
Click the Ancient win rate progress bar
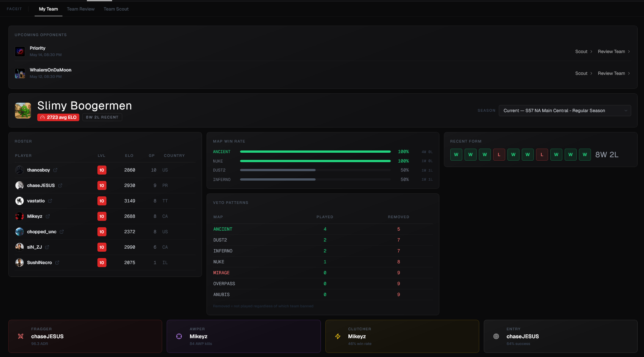point(315,152)
